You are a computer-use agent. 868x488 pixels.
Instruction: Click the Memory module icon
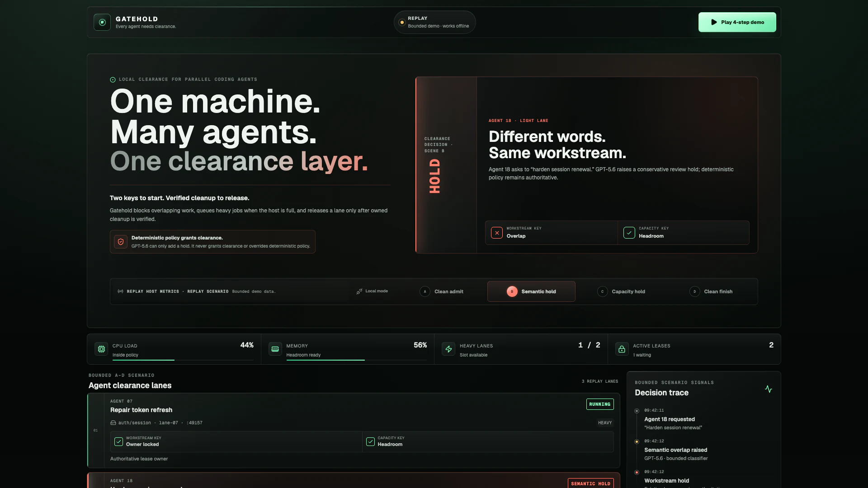pos(275,349)
